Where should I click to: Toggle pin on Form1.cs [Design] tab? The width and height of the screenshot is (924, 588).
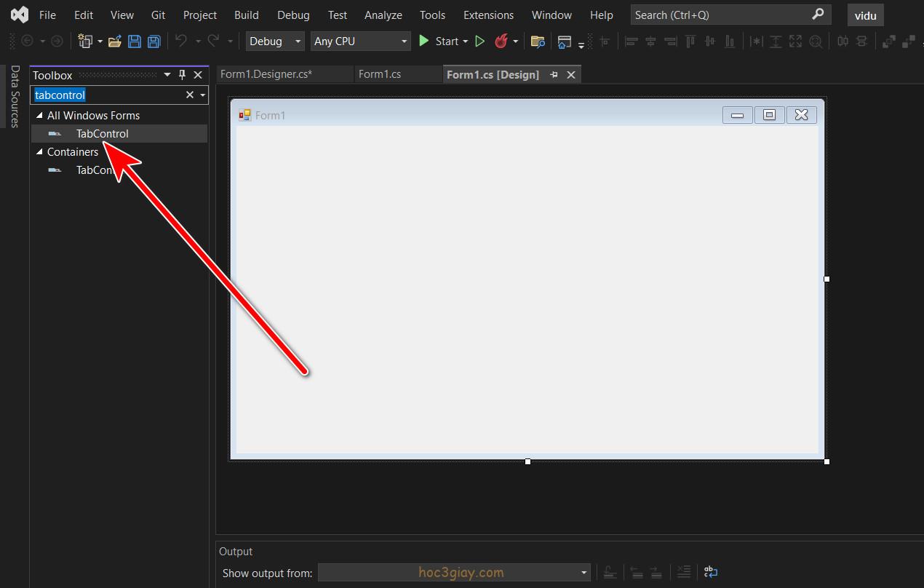pos(554,74)
